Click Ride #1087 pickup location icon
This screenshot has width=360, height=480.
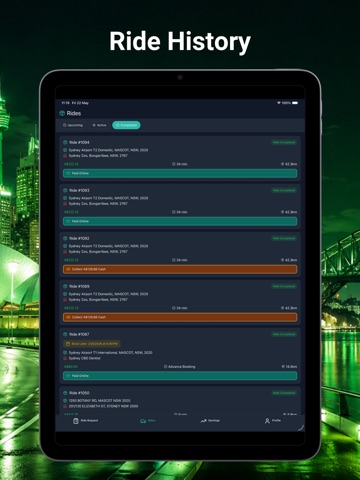(x=65, y=353)
